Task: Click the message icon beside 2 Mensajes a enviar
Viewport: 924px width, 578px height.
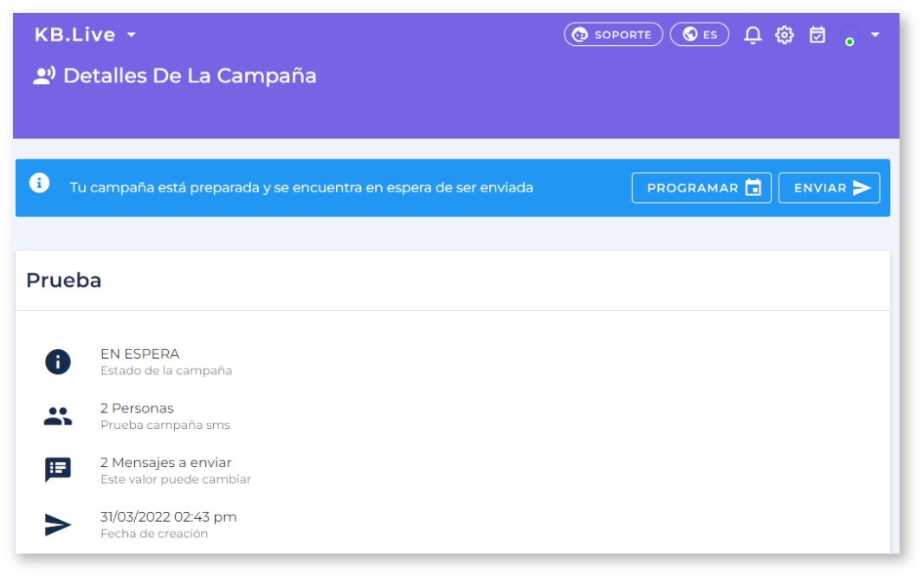Action: click(x=58, y=470)
